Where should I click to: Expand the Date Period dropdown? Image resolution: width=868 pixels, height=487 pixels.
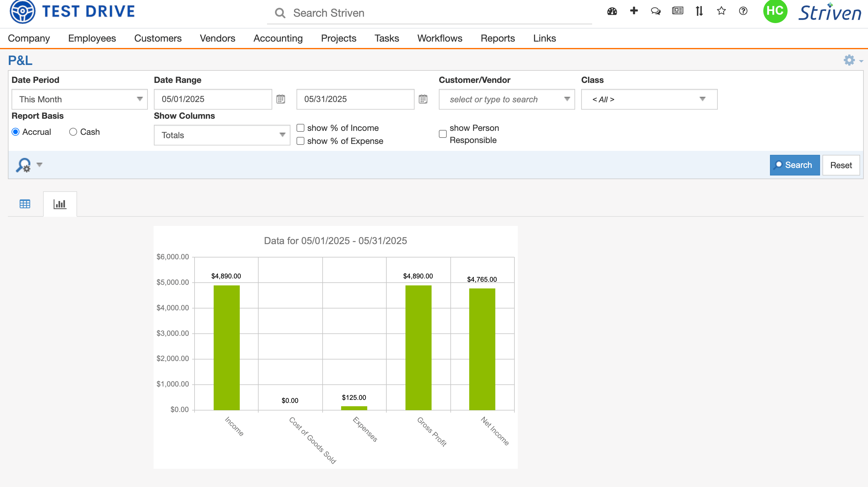click(80, 99)
